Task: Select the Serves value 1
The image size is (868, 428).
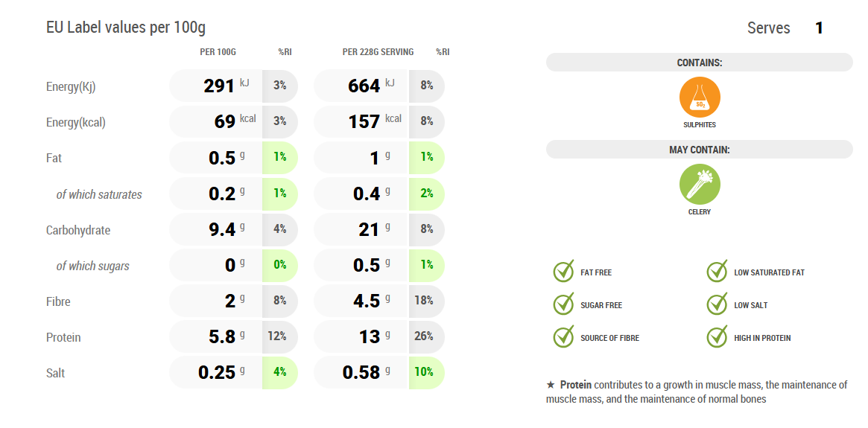Action: pyautogui.click(x=819, y=28)
